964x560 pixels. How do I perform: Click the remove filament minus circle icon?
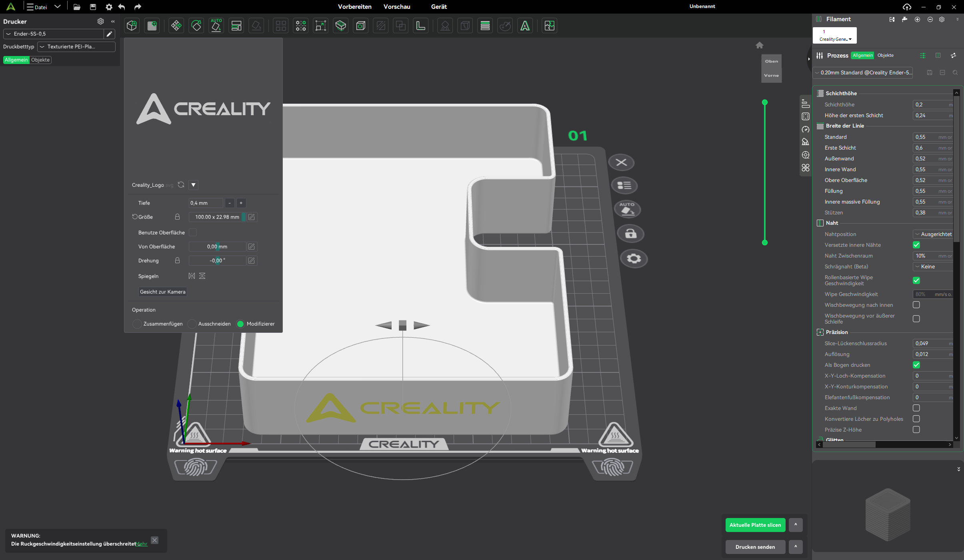click(930, 19)
